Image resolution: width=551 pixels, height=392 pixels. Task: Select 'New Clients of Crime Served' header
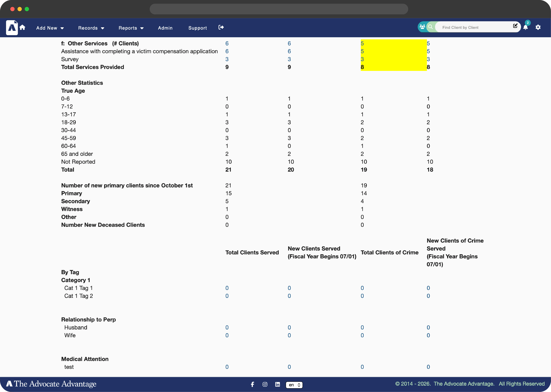coord(455,252)
